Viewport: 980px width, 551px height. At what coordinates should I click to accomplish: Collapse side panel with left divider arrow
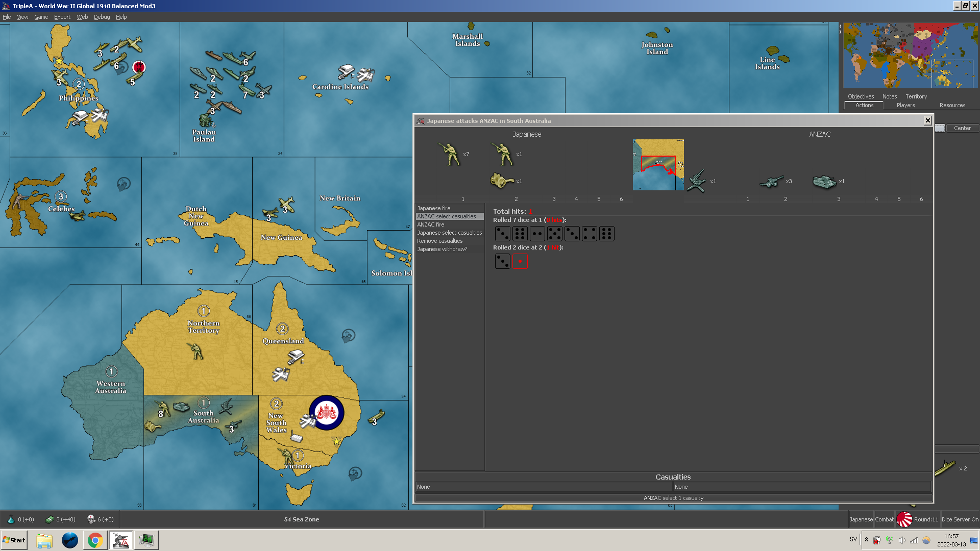[x=840, y=26]
